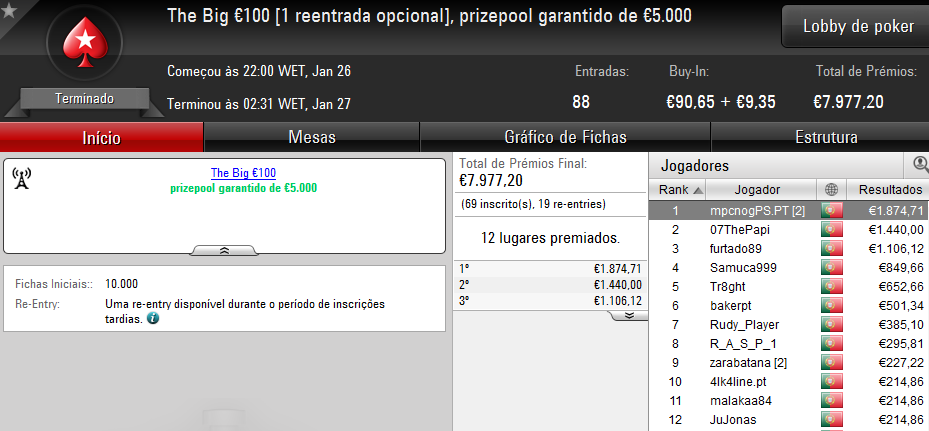Open the re-entry info icon
The height and width of the screenshot is (431, 929).
point(153,318)
